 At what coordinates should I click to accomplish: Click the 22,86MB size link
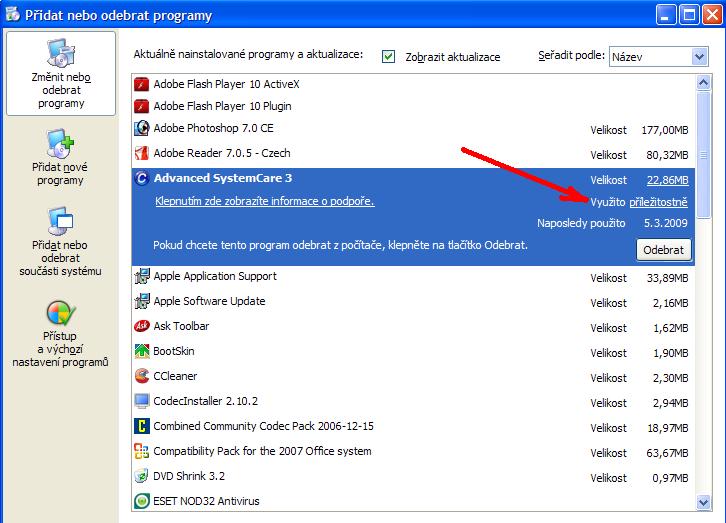pyautogui.click(x=667, y=180)
